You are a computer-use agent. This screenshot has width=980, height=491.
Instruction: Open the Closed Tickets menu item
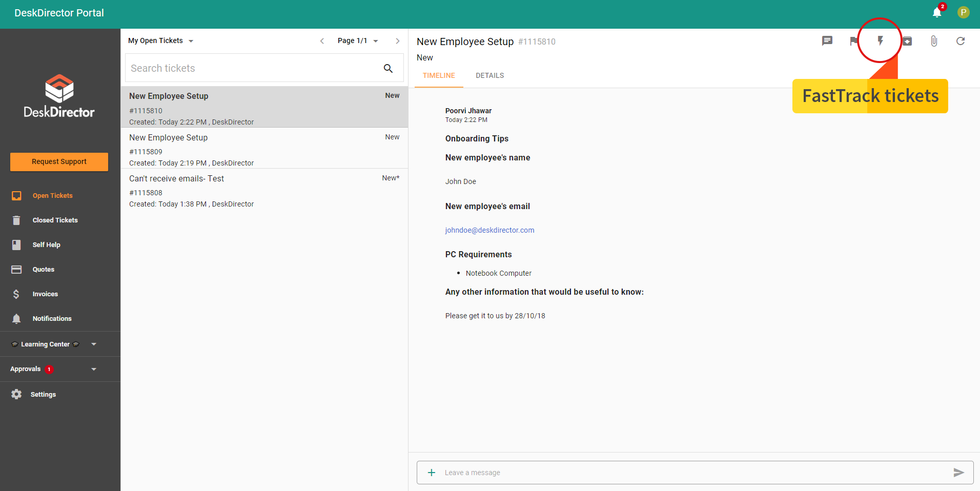[55, 220]
